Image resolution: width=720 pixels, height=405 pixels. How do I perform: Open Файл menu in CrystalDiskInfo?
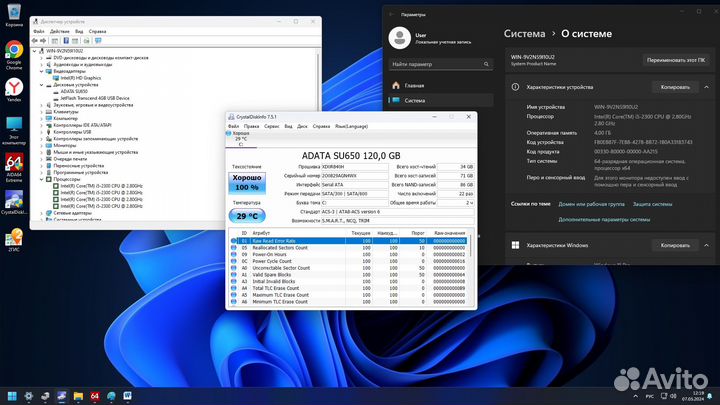tap(233, 126)
